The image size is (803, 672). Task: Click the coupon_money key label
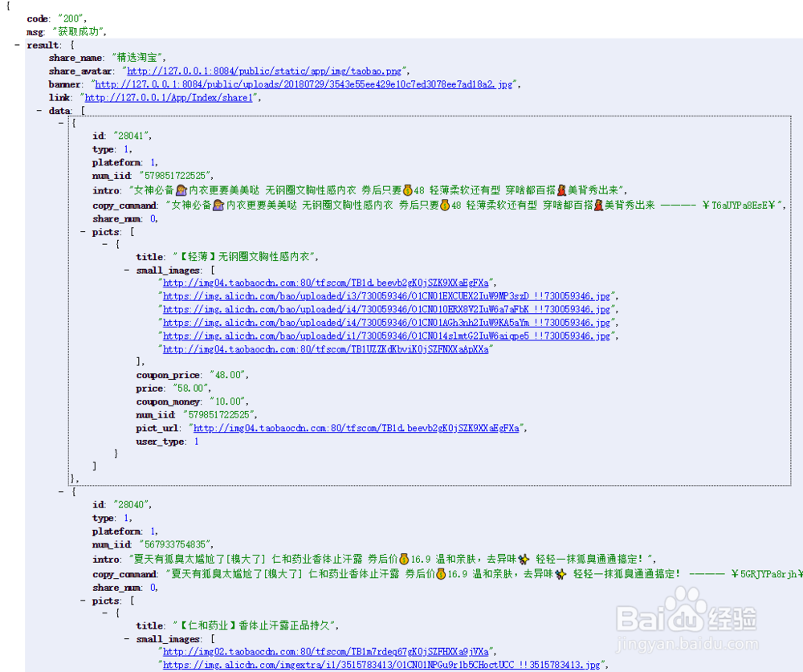(x=168, y=401)
